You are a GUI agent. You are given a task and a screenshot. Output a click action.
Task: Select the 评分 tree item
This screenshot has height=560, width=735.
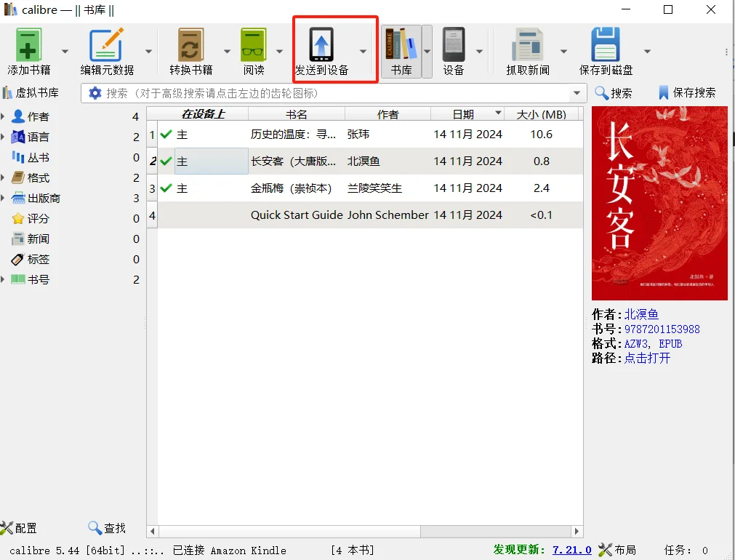[31, 219]
